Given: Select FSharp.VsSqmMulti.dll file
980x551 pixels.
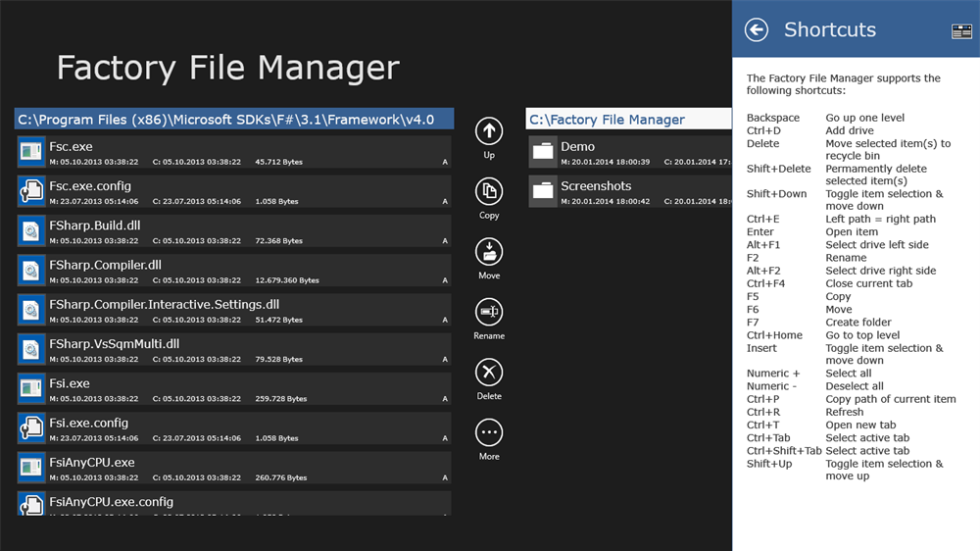Looking at the screenshot, I should pyautogui.click(x=235, y=350).
